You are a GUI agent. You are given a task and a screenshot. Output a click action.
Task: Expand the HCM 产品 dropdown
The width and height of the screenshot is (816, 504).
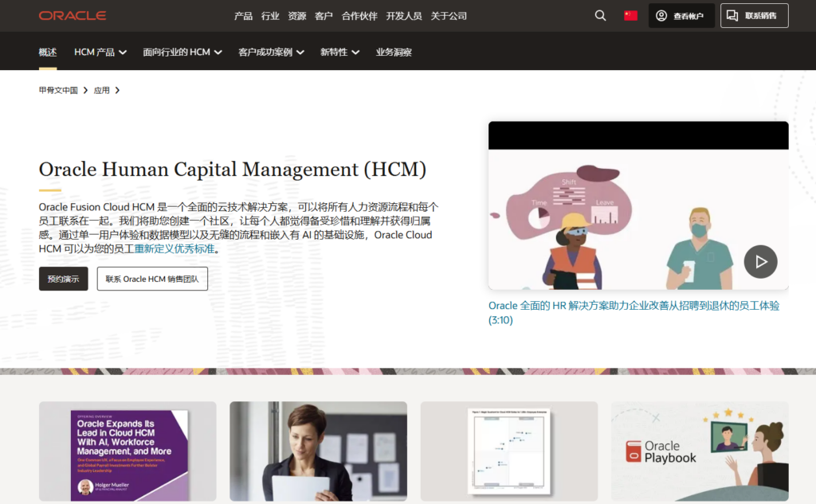[x=100, y=53]
